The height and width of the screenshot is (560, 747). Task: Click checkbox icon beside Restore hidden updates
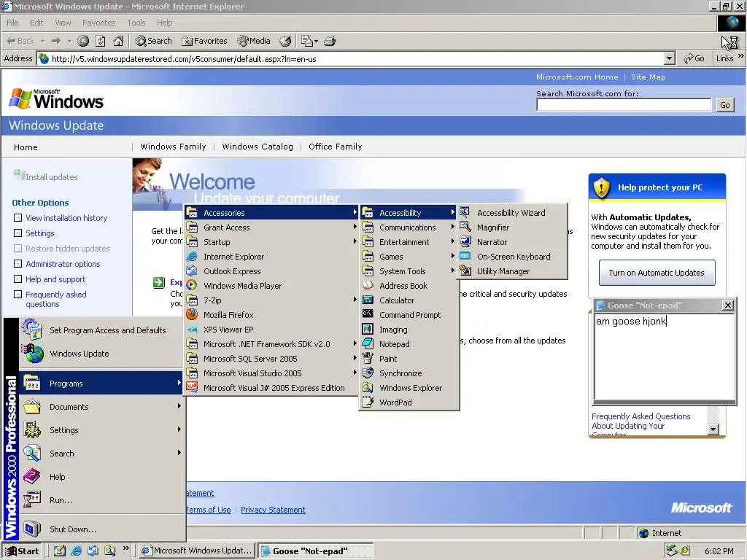(18, 248)
